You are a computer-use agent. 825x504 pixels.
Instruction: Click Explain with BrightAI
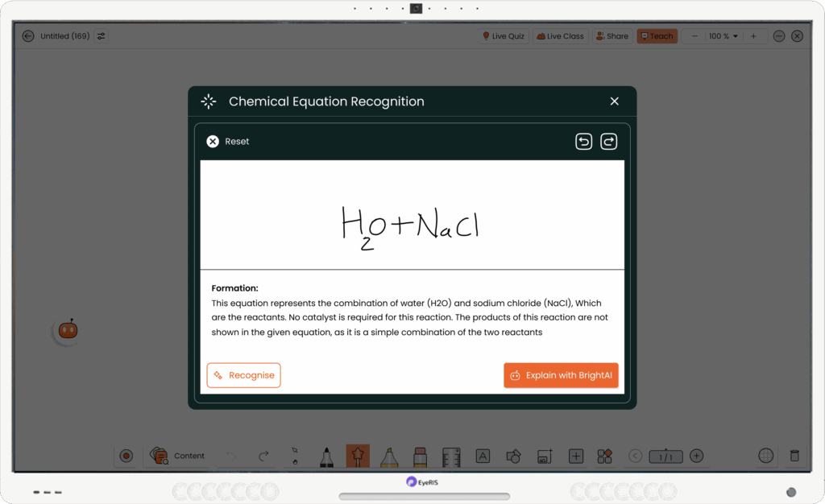click(x=561, y=375)
